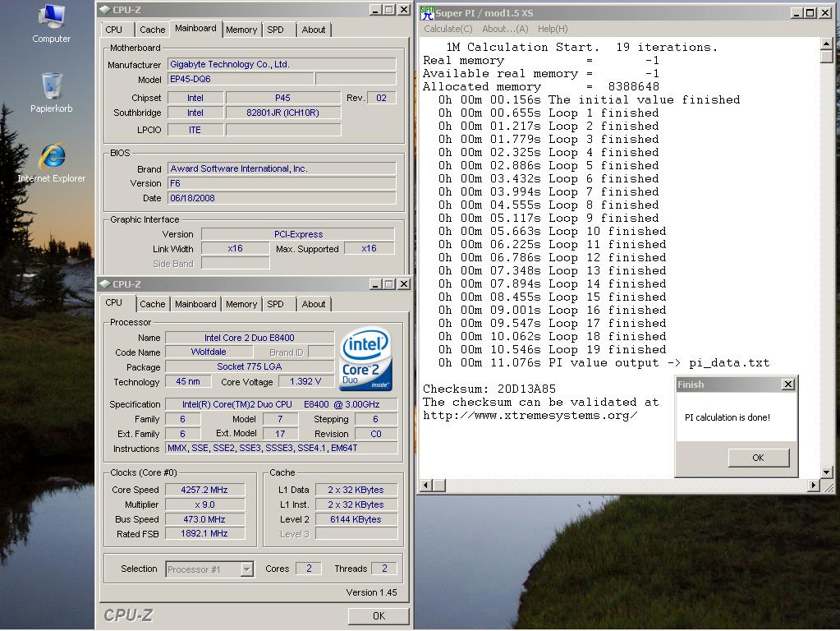Launch the Internet Explorer desktop icon

tap(52, 163)
